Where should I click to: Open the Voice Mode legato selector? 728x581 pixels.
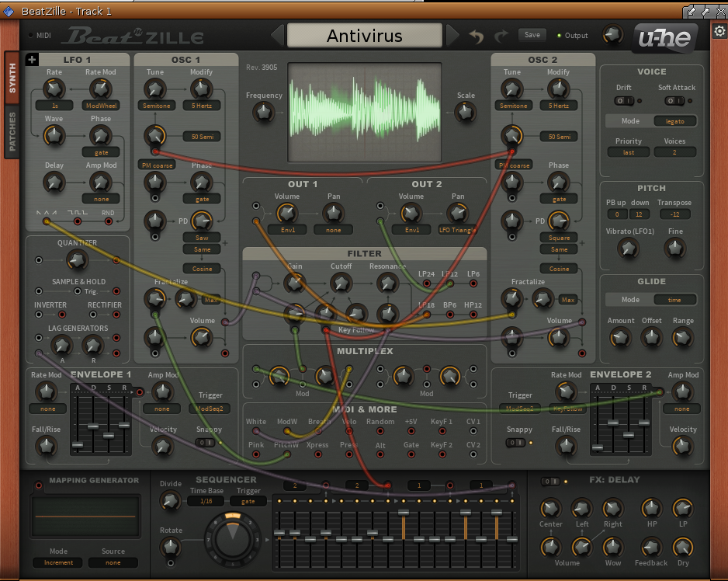point(674,121)
